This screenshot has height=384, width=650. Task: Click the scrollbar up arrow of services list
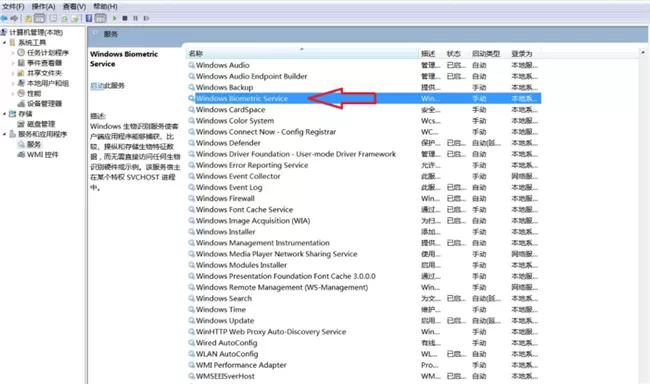[643, 53]
